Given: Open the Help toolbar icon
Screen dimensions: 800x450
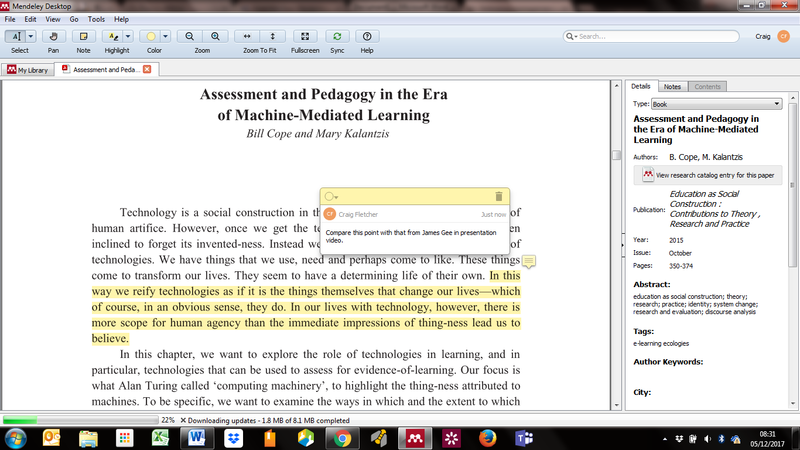Looking at the screenshot, I should pos(367,36).
